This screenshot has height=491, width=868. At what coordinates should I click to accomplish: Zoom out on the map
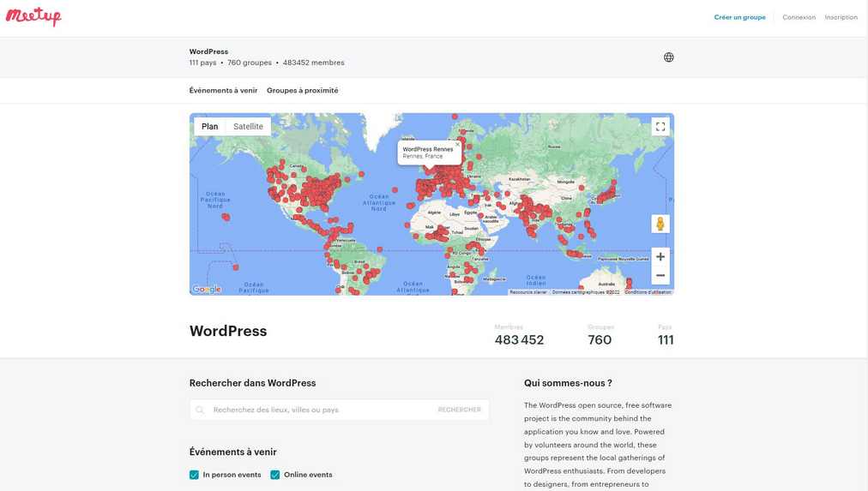click(660, 275)
